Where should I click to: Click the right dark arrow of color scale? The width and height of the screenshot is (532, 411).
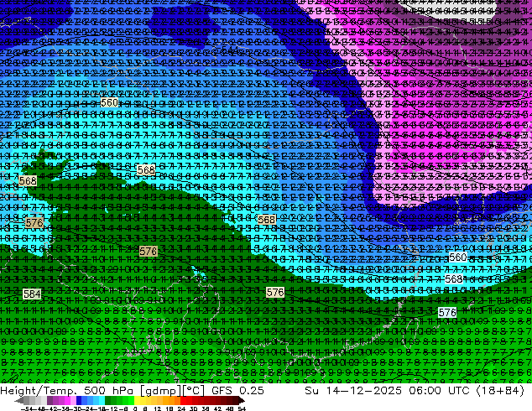(x=242, y=400)
